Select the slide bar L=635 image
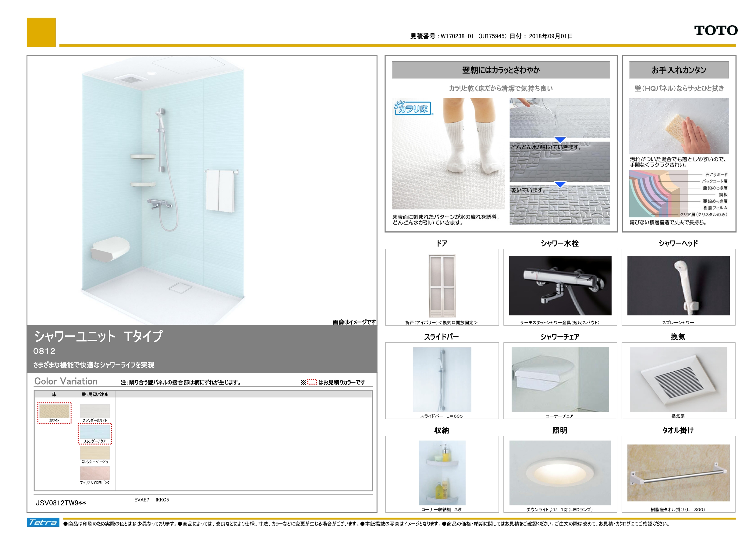Image resolution: width=756 pixels, height=534 pixels. 442,379
